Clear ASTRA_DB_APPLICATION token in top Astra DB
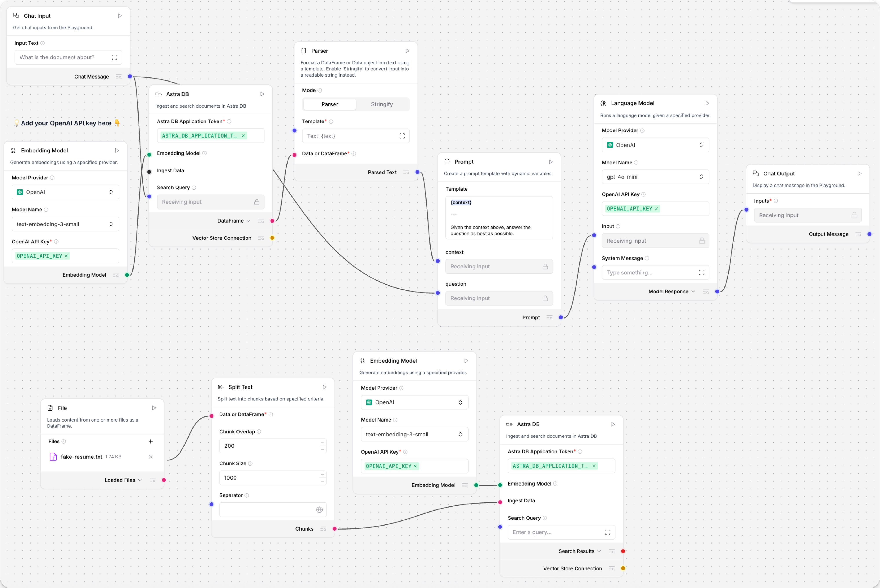The height and width of the screenshot is (588, 880). coord(243,136)
